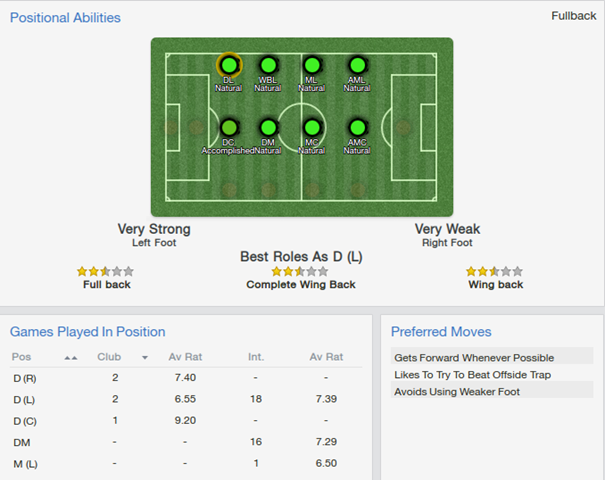The height and width of the screenshot is (480, 605).
Task: Select the DL Natural position dot
Action: pos(228,64)
